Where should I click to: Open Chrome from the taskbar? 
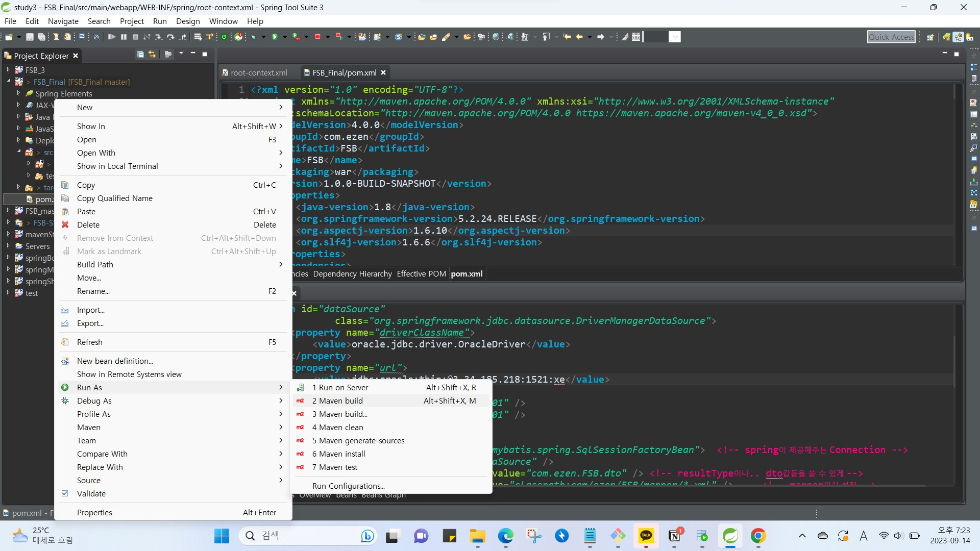coord(758,536)
